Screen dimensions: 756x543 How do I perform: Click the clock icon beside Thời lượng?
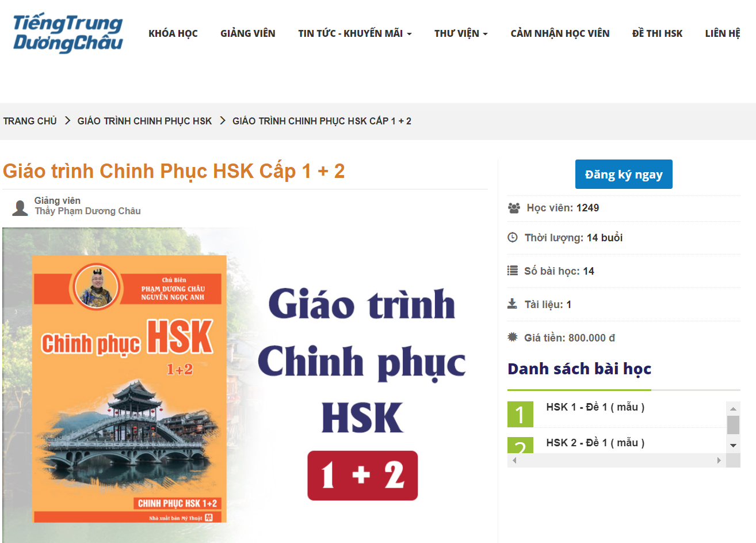pos(513,237)
